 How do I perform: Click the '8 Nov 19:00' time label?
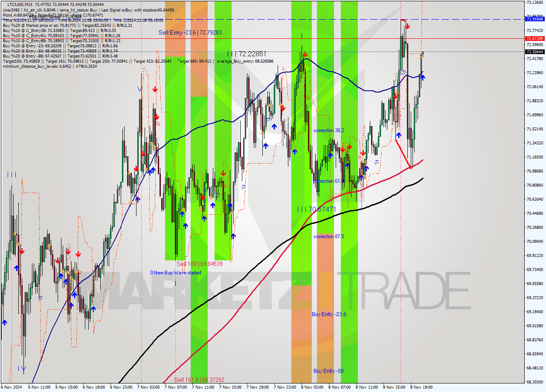click(421, 387)
